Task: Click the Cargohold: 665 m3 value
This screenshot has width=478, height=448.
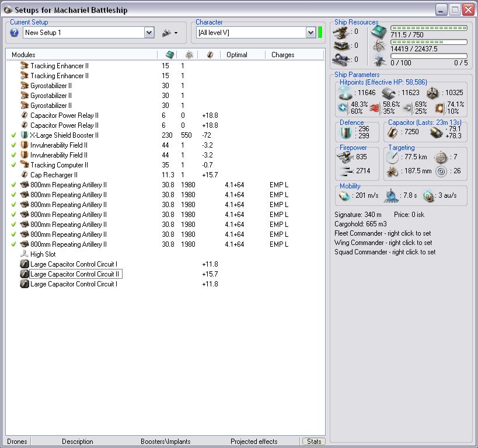Action: (361, 224)
